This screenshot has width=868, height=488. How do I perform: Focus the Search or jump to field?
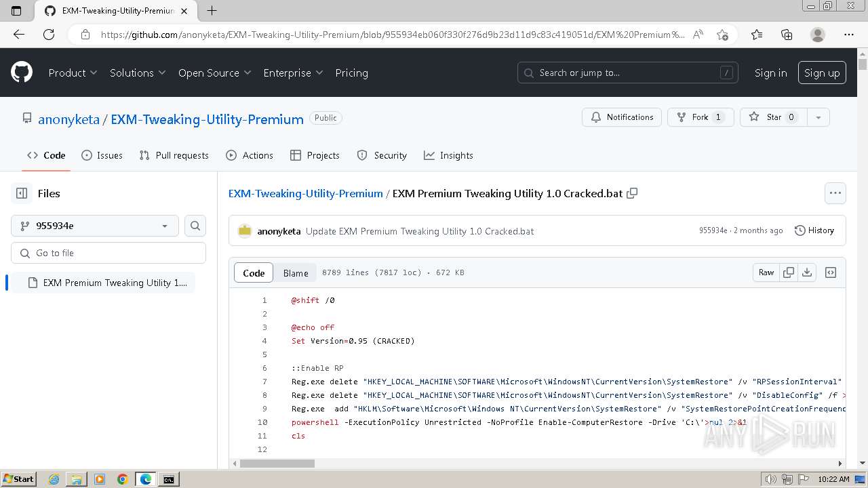pos(628,73)
